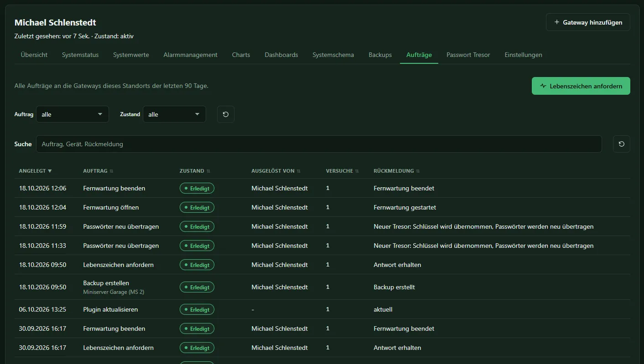Open the Zustand filter dropdown
Viewport: 644px width, 364px height.
click(174, 114)
